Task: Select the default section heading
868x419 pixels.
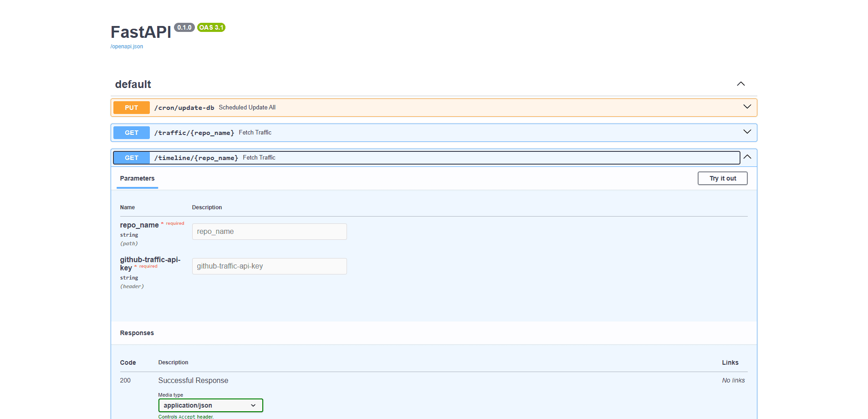Action: (x=133, y=84)
